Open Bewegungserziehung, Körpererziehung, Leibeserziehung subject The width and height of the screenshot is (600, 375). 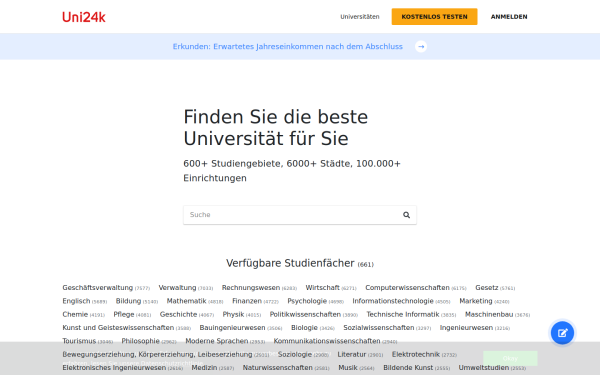157,354
